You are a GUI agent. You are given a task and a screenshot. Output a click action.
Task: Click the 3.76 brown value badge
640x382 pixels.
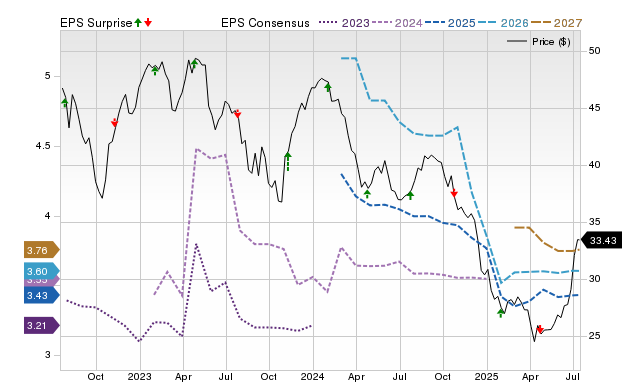(42, 250)
